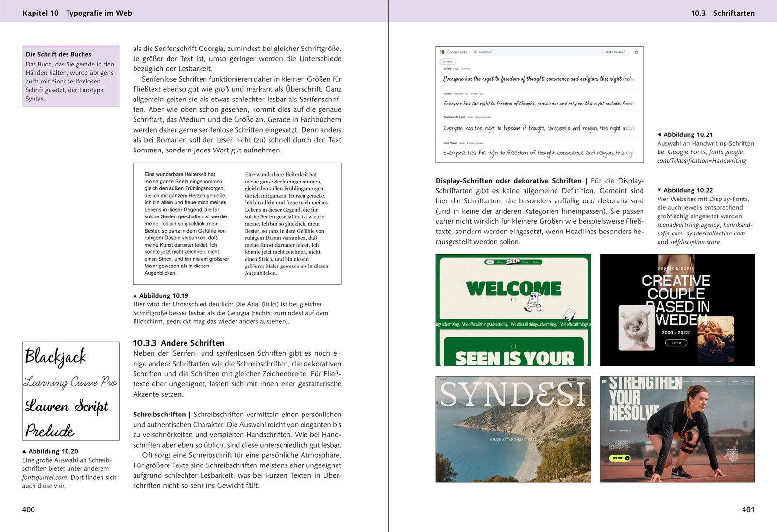Image resolution: width=777 pixels, height=532 pixels.
Task: Click the cartoon mascot under WELCOME
Action: point(533,302)
